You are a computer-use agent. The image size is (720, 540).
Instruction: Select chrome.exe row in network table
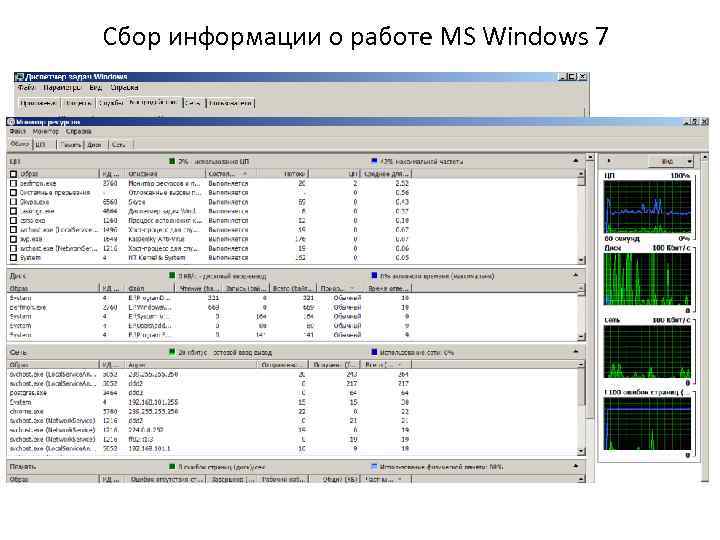click(x=209, y=411)
